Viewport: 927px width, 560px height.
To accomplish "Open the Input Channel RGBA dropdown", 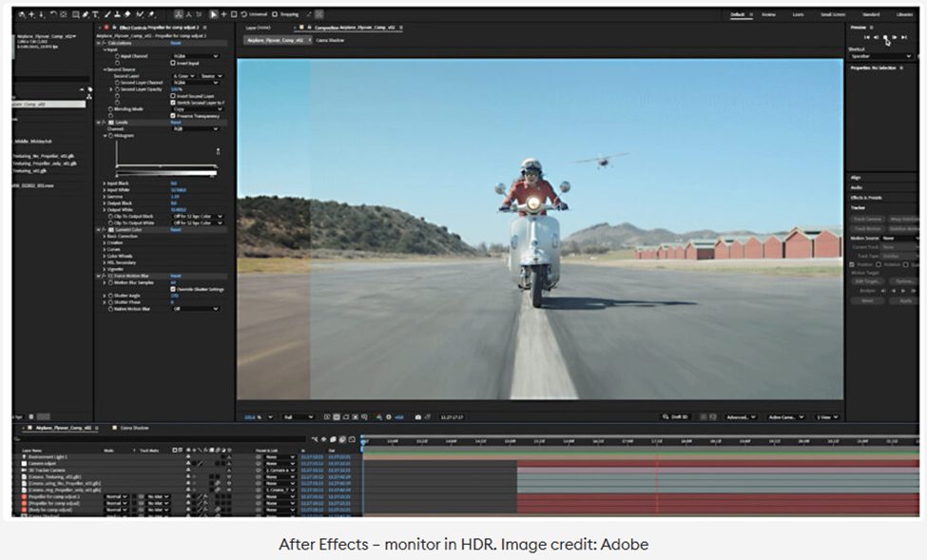I will coord(196,56).
